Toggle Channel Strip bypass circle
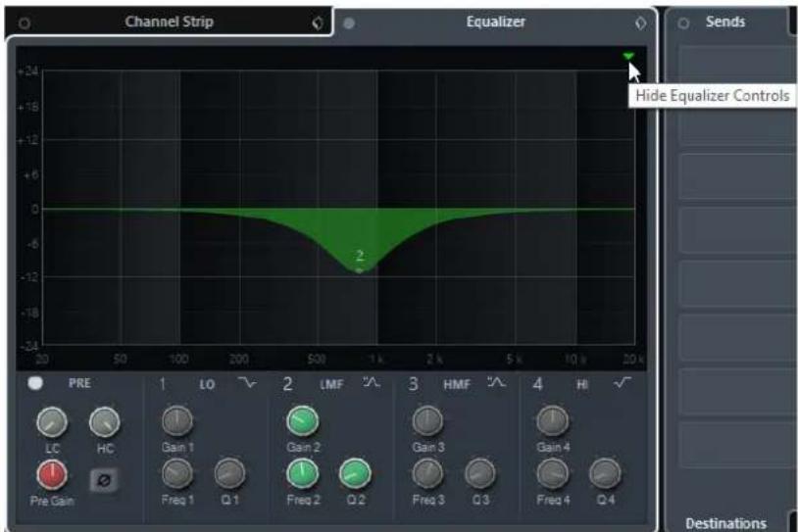798x532 pixels. coord(24,24)
